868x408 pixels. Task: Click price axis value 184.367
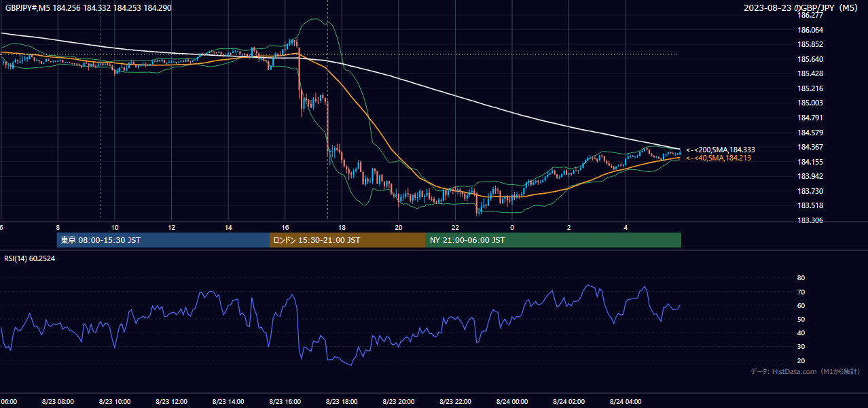pyautogui.click(x=810, y=147)
